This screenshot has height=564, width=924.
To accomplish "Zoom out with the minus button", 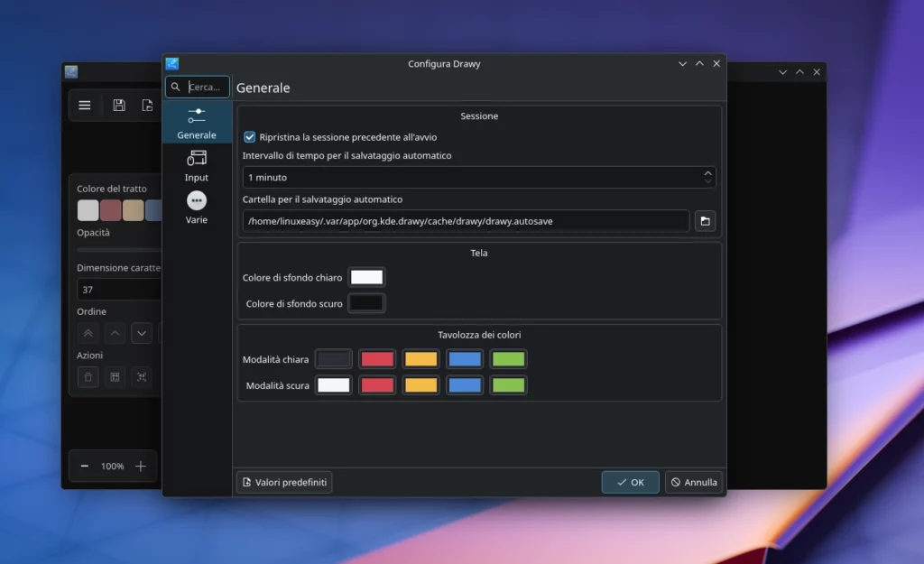I will click(85, 467).
